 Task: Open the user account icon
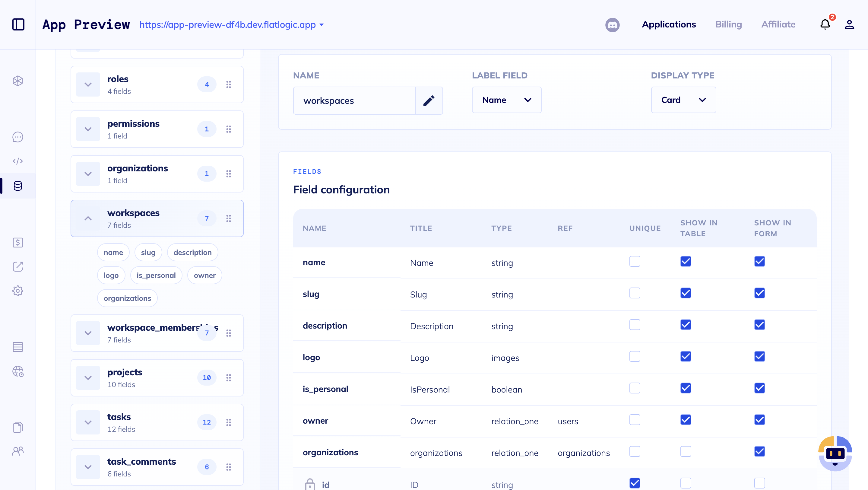tap(849, 24)
